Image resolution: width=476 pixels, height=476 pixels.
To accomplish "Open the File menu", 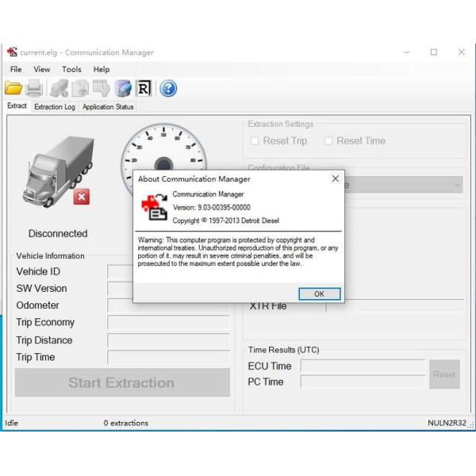I will point(16,70).
